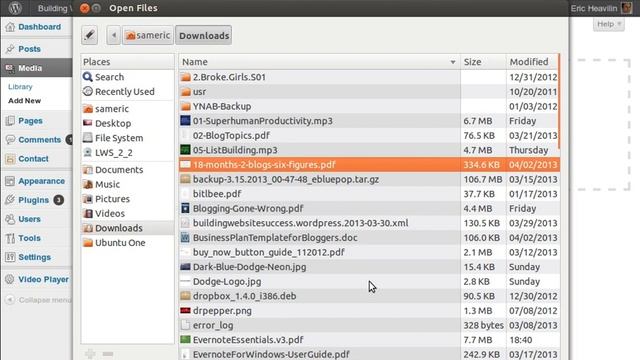Open WordPress Tools menu
This screenshot has height=360, width=640.
[x=36, y=238]
